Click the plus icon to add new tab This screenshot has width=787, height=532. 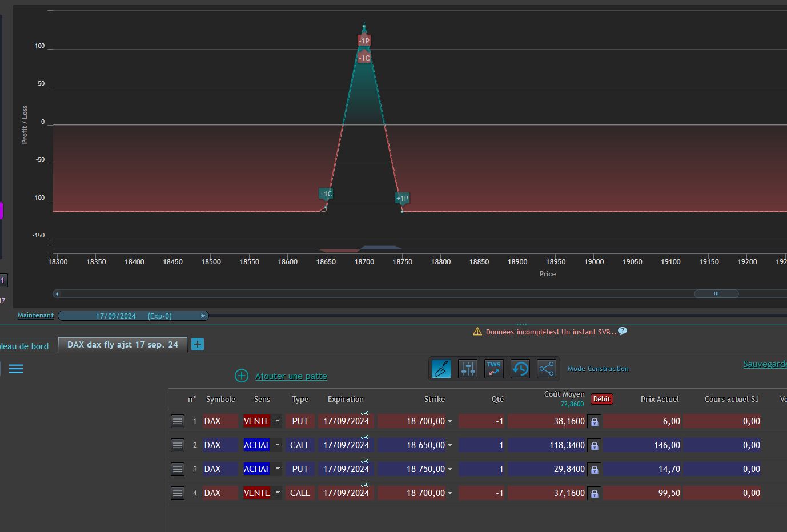[197, 344]
